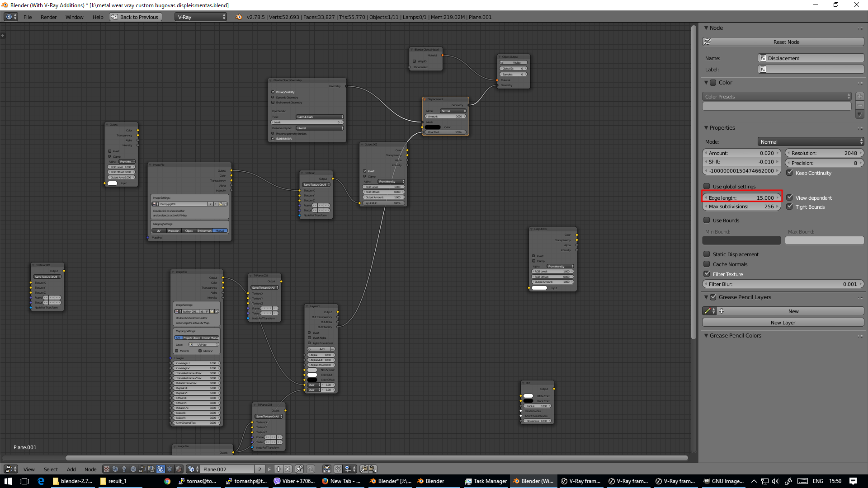Open the node tree browse selector beside Plane.002

pyautogui.click(x=193, y=469)
